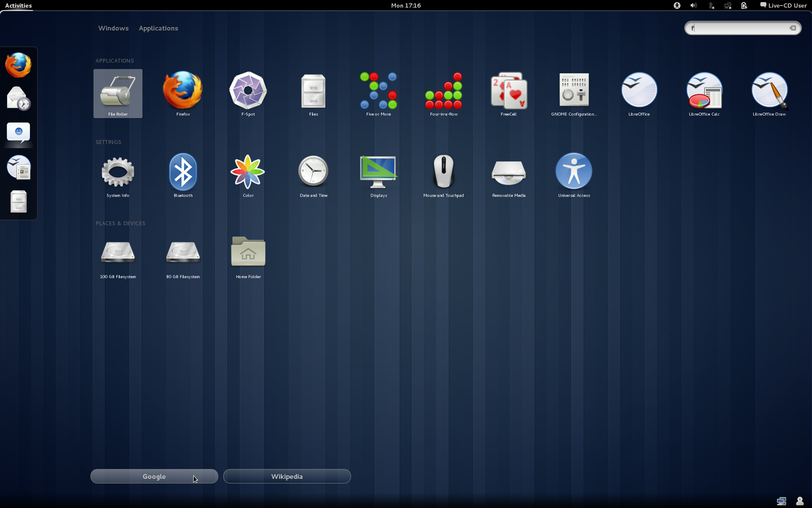Open the accessibility menu in top bar
Image resolution: width=812 pixels, height=508 pixels.
coord(677,6)
